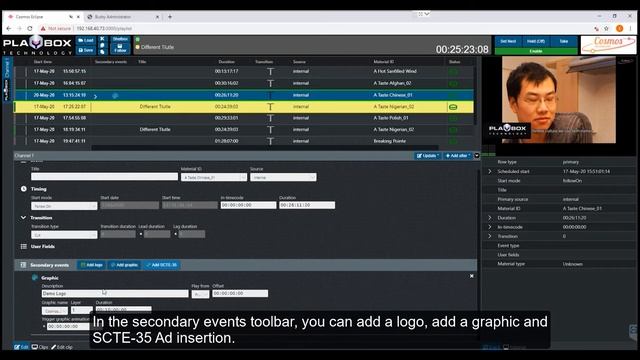Expand secondary events arrow on A Taste Chinese row
Viewport: 640px width, 360px height.
96,96
